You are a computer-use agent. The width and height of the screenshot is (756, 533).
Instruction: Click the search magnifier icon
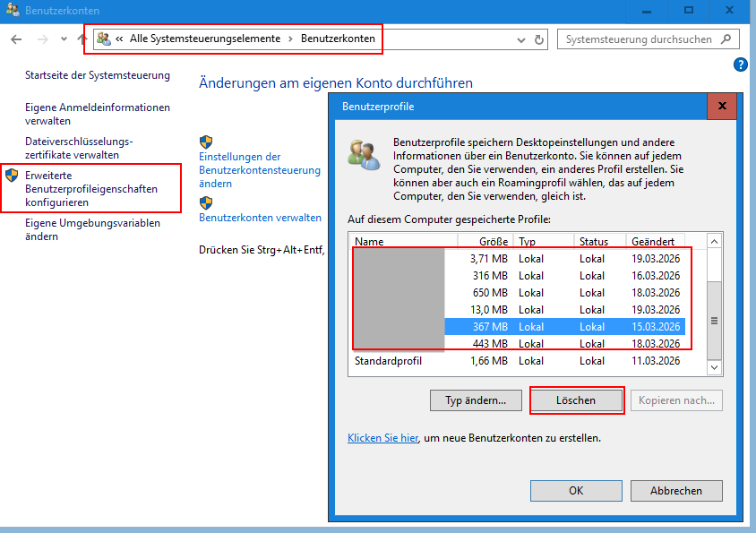tap(726, 39)
